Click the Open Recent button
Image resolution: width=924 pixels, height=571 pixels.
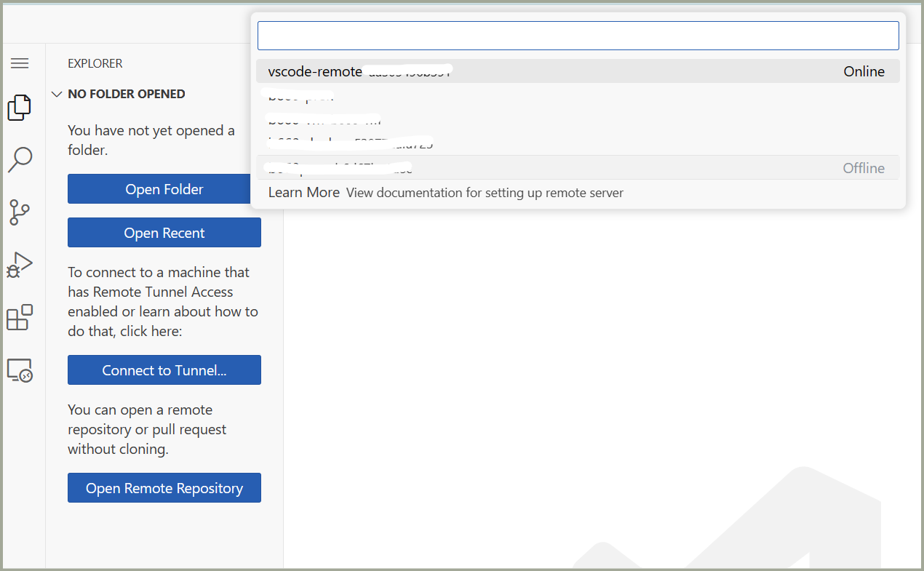coord(164,233)
